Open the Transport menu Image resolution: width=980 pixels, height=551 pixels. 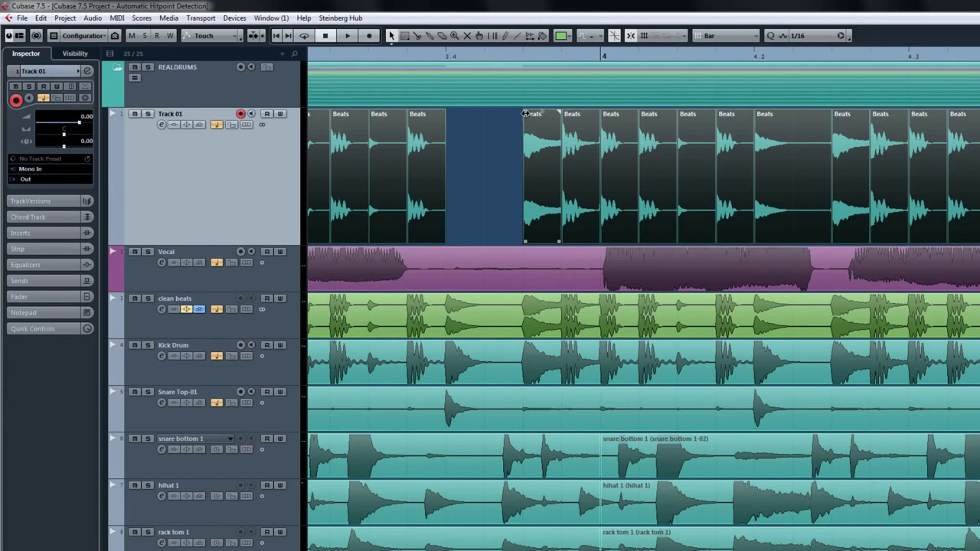[201, 18]
